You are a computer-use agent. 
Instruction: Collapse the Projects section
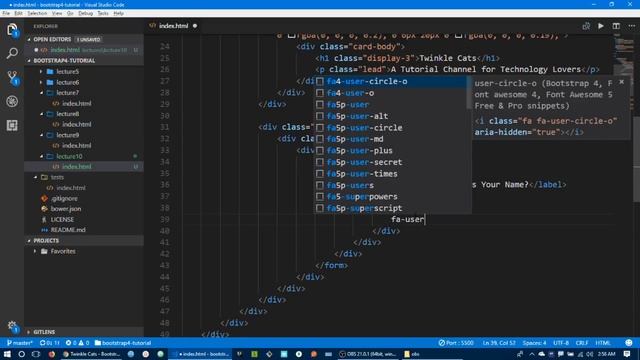pos(84,240)
